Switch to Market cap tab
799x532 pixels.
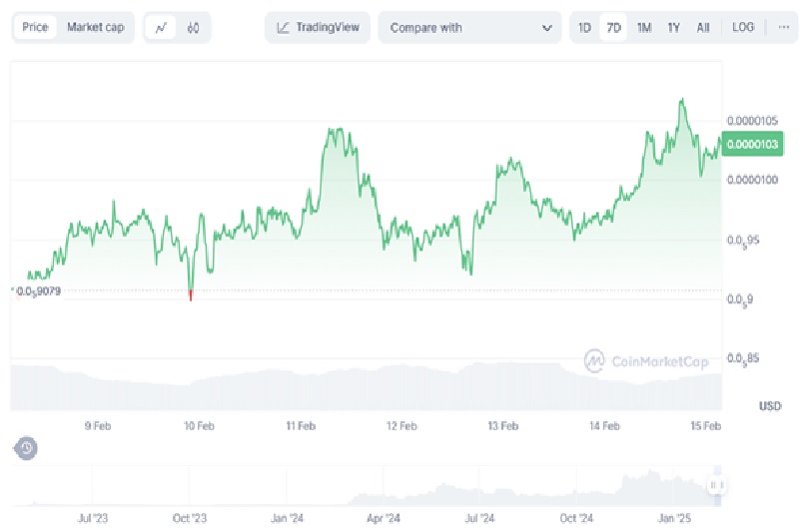point(96,28)
